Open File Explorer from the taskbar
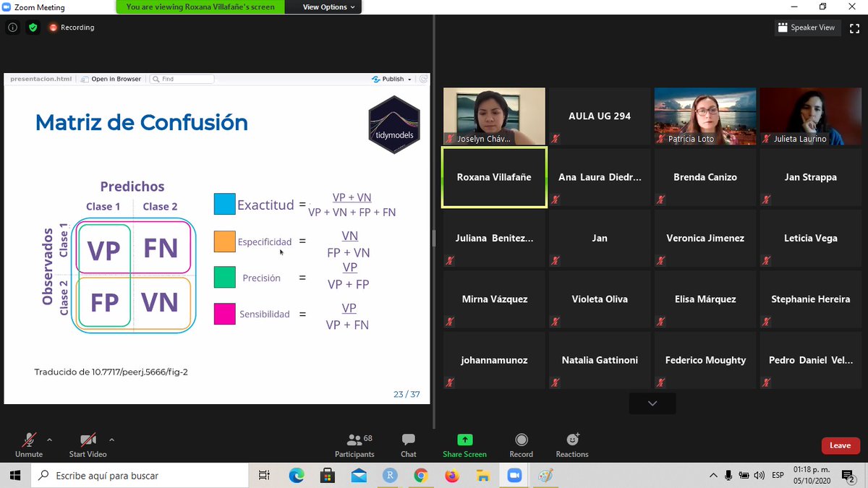The width and height of the screenshot is (868, 488). pyautogui.click(x=483, y=475)
